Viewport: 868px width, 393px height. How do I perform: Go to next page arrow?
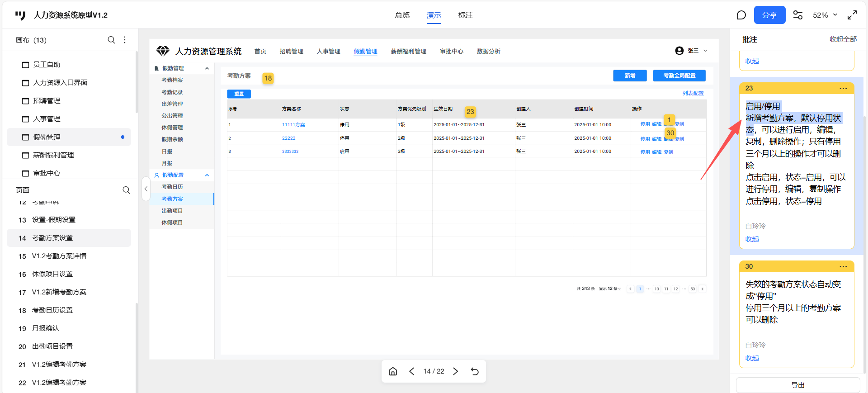(456, 371)
